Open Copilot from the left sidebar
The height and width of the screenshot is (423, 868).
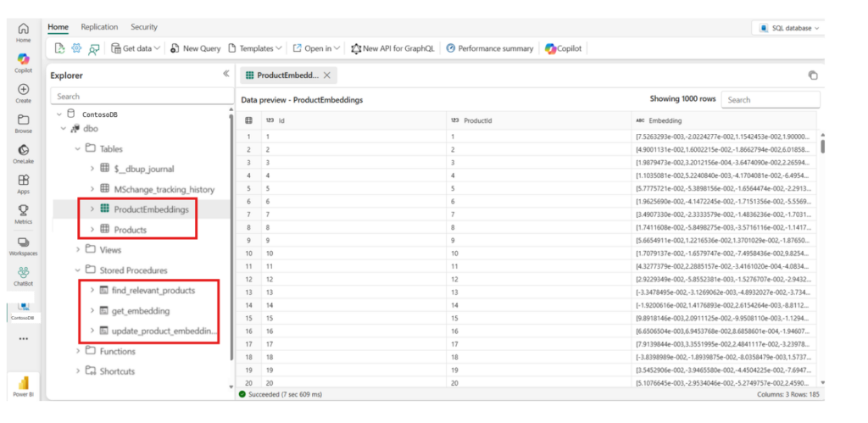tap(23, 58)
